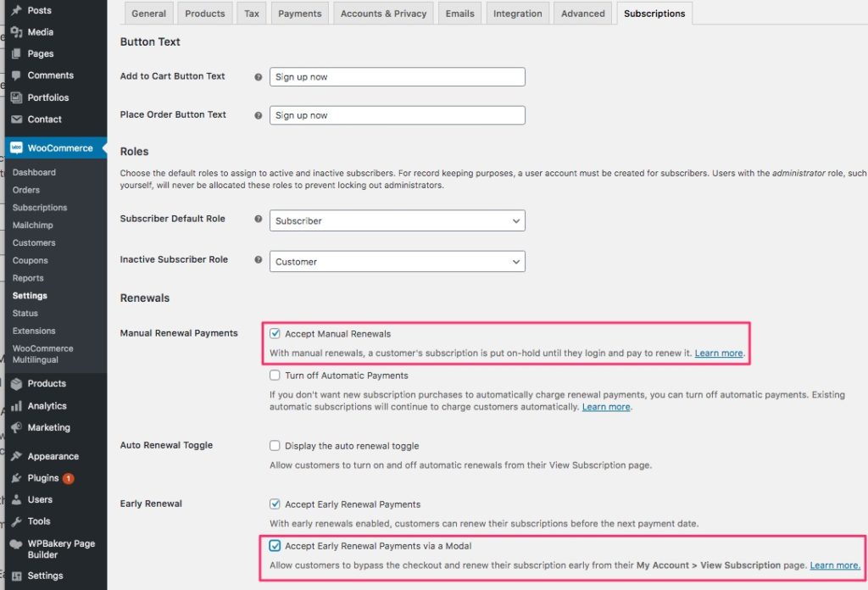Open Extensions submenu item
Viewport: 868px width, 590px height.
(x=34, y=331)
